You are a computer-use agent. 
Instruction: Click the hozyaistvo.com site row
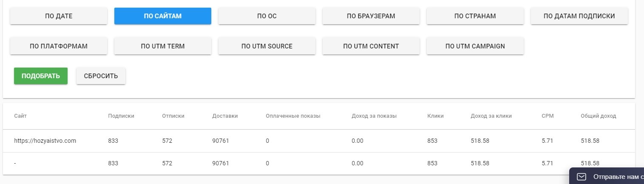(x=45, y=141)
